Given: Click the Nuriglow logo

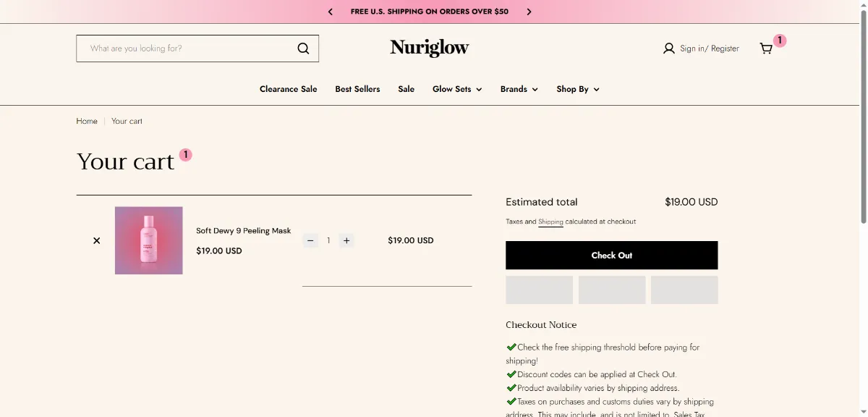Looking at the screenshot, I should pos(430,48).
